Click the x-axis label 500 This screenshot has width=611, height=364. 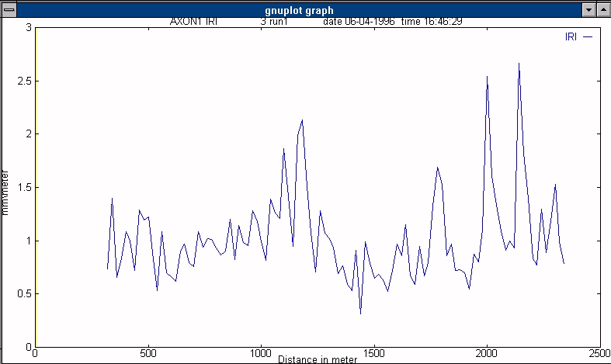tap(148, 353)
